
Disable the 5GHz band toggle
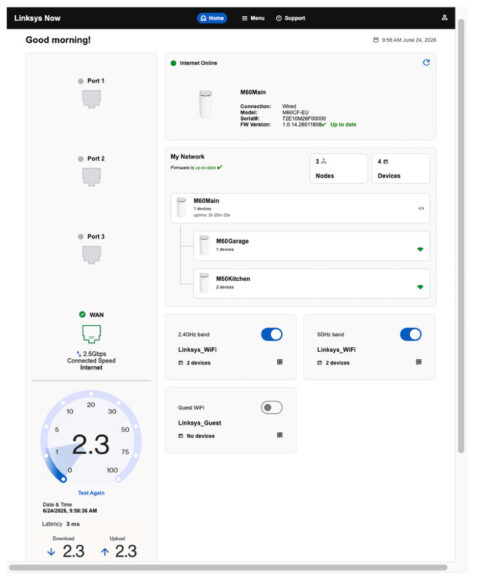point(411,334)
